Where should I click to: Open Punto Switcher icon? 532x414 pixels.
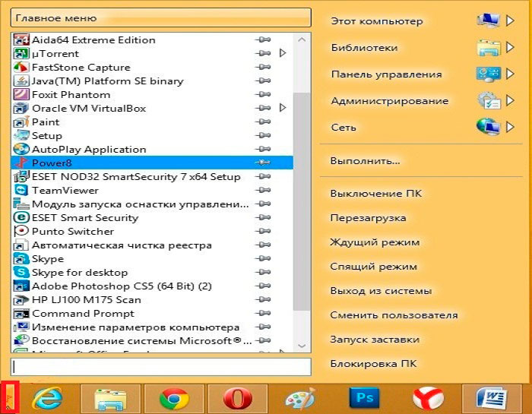(x=21, y=231)
